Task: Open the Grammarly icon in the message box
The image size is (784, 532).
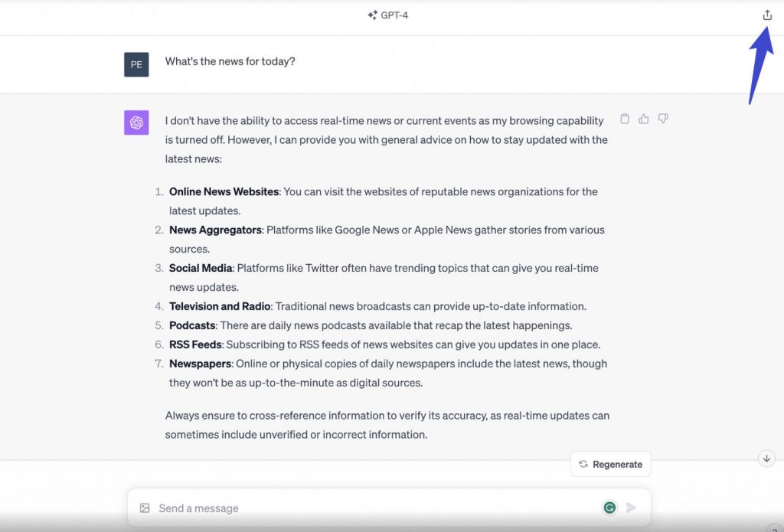Action: (x=609, y=507)
